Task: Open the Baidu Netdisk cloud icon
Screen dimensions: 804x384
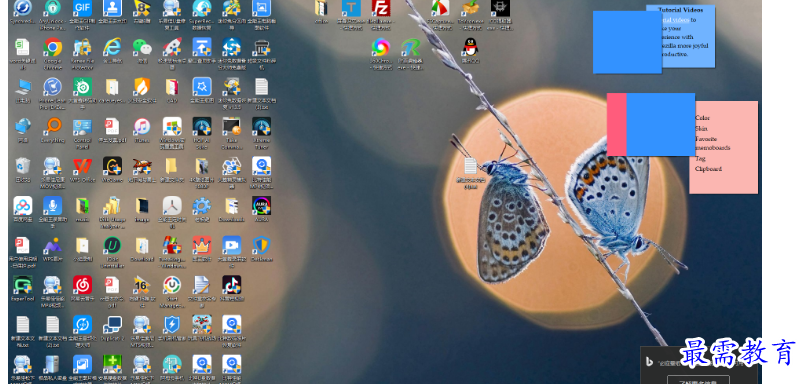Action: click(x=23, y=206)
